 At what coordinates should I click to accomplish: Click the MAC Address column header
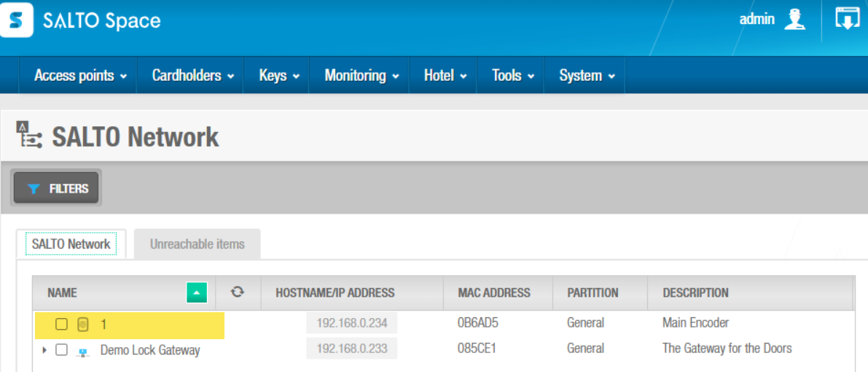494,292
